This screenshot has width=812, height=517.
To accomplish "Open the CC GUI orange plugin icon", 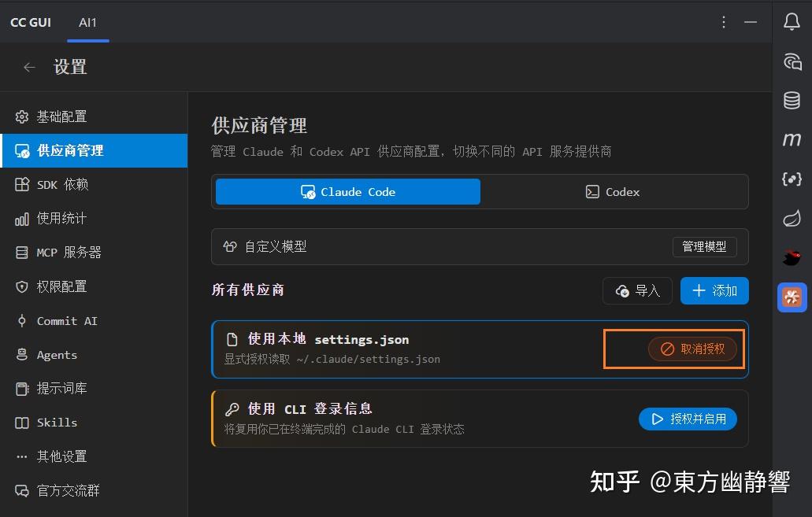I will pyautogui.click(x=792, y=297).
